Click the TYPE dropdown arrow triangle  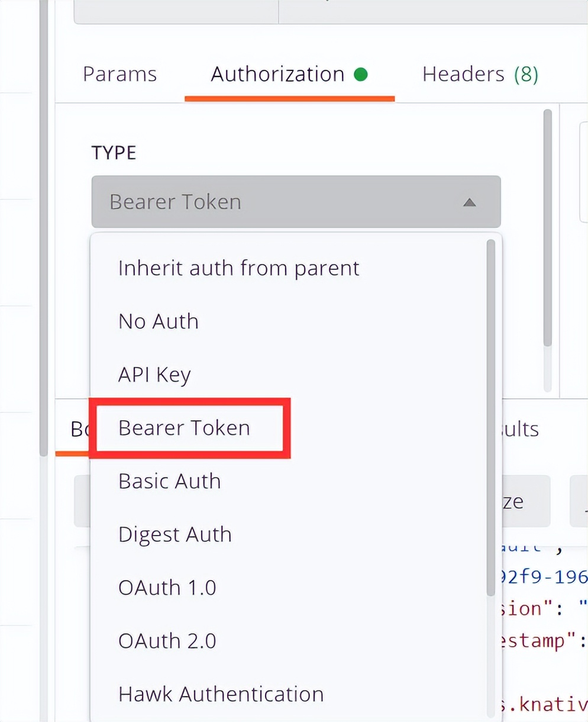[469, 202]
